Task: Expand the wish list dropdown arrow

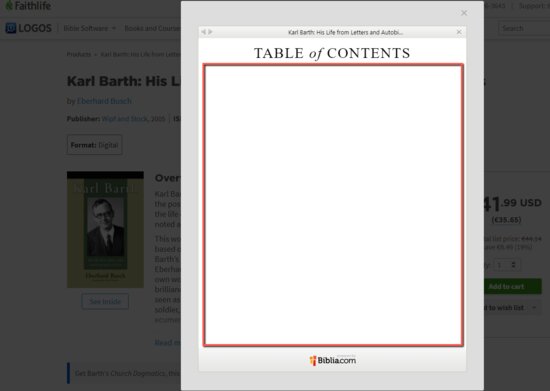Action: (534, 308)
